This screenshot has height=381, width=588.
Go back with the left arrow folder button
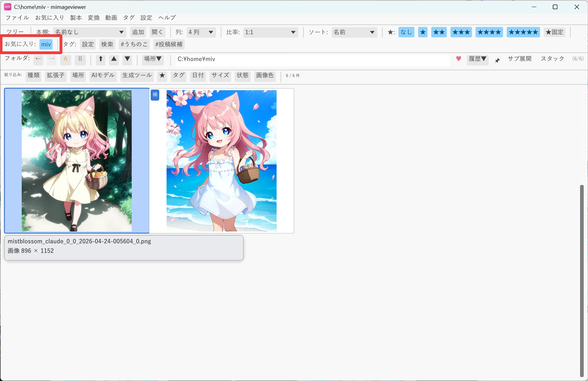point(38,59)
